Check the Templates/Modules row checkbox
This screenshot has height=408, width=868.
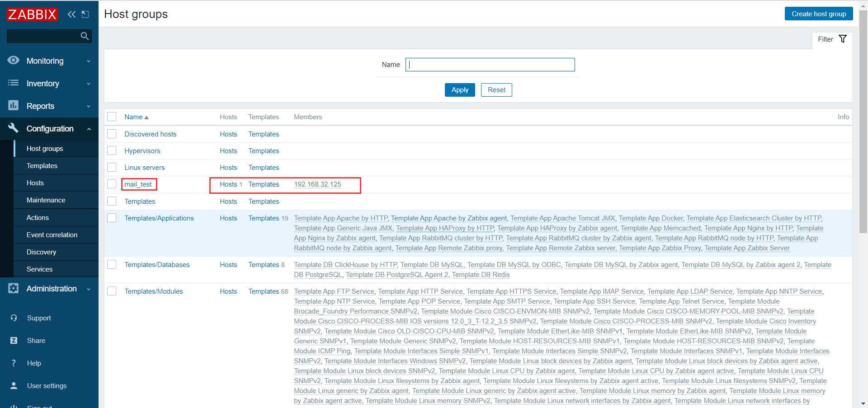pyautogui.click(x=112, y=291)
